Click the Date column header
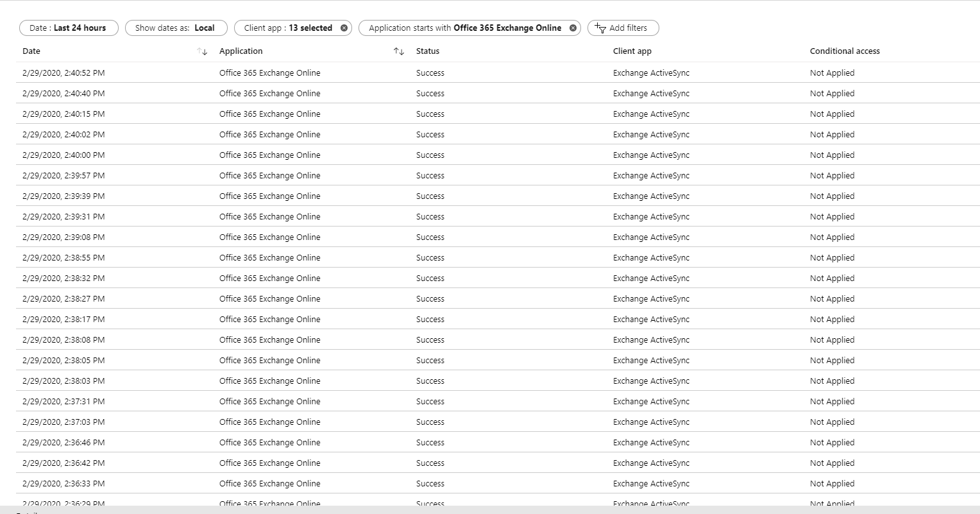 pyautogui.click(x=31, y=51)
